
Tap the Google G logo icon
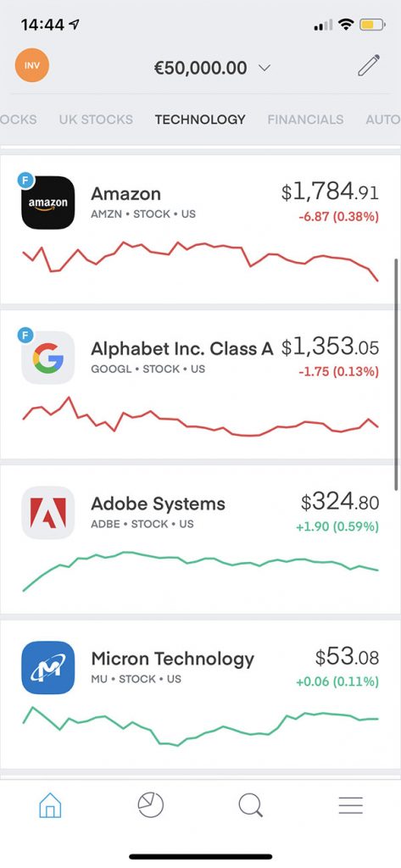(x=48, y=358)
